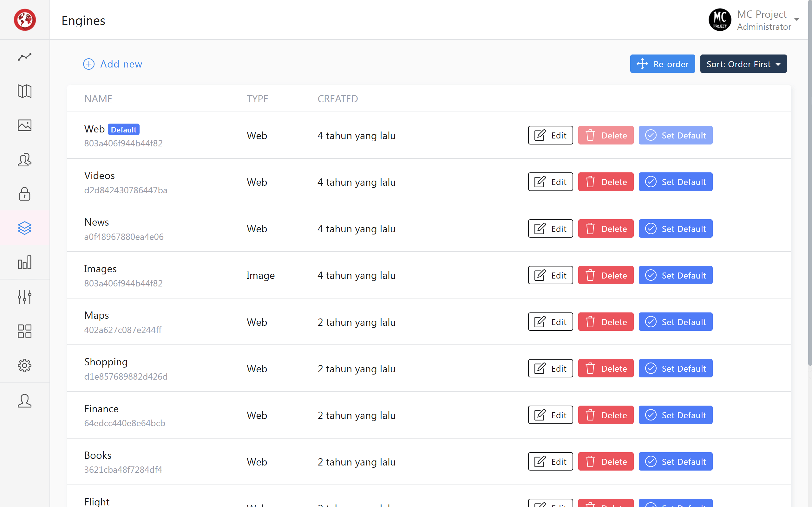The height and width of the screenshot is (507, 812).
Task: Select the map icon in the sidebar
Action: pyautogui.click(x=24, y=91)
